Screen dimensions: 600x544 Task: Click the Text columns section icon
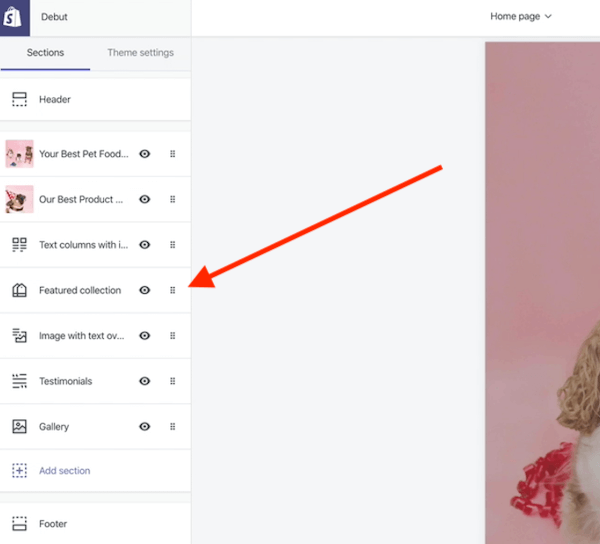click(19, 245)
